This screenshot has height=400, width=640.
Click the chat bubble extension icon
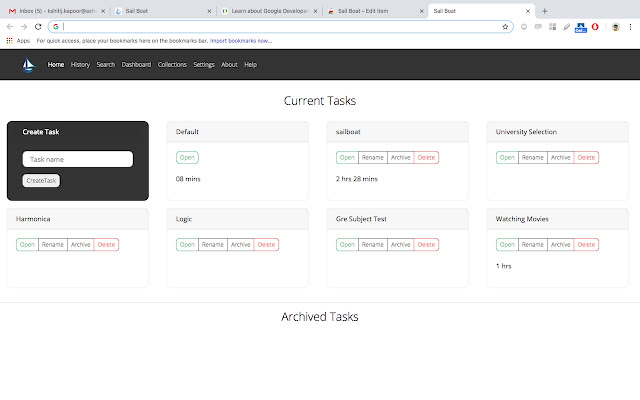point(538,27)
